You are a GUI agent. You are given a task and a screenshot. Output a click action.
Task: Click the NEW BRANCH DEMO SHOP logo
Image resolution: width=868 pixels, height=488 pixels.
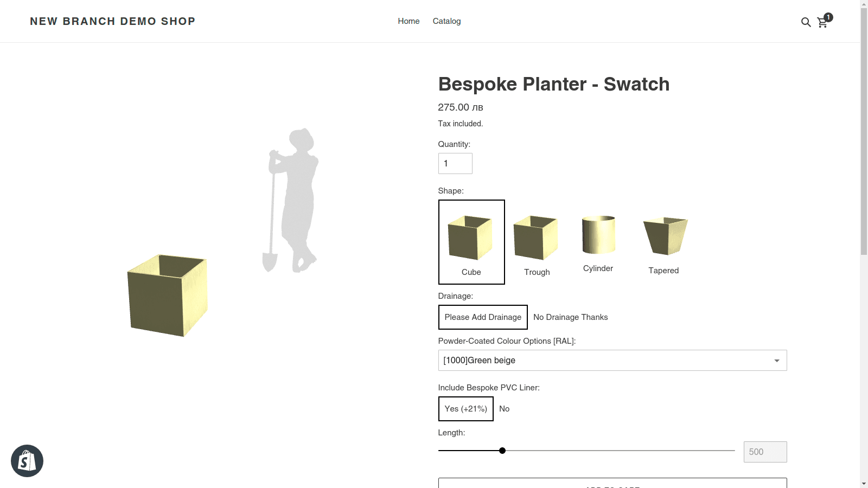click(112, 21)
